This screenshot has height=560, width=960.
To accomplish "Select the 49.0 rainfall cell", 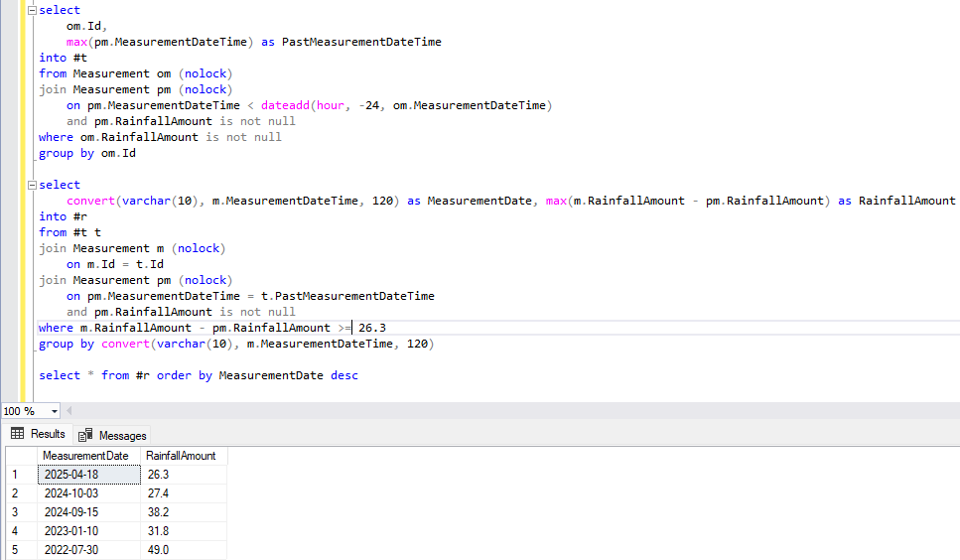I will tap(183, 550).
